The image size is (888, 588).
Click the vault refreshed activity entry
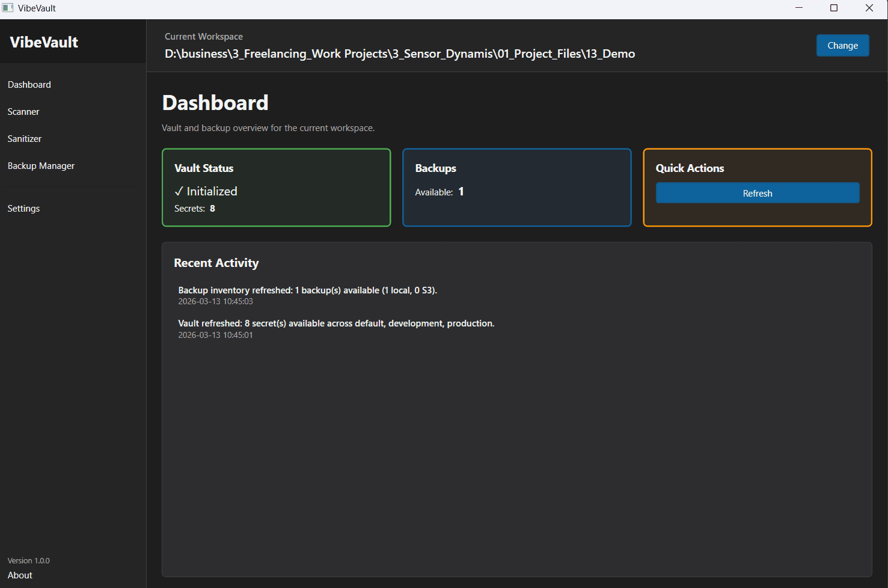(x=336, y=323)
